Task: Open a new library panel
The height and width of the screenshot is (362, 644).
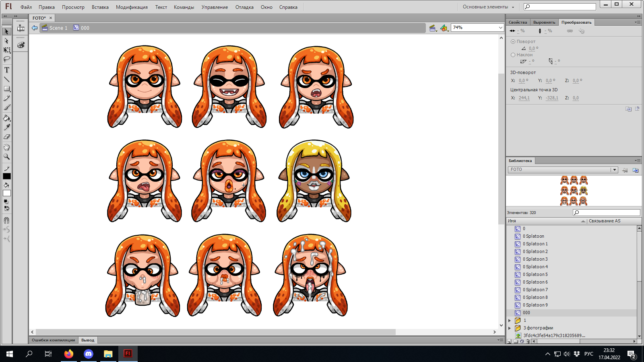Action: click(636, 170)
